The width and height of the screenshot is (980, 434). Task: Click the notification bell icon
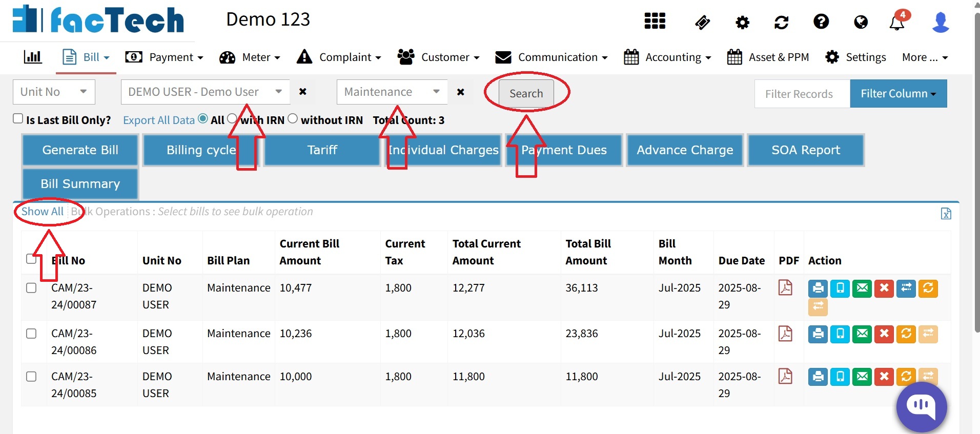click(x=897, y=23)
